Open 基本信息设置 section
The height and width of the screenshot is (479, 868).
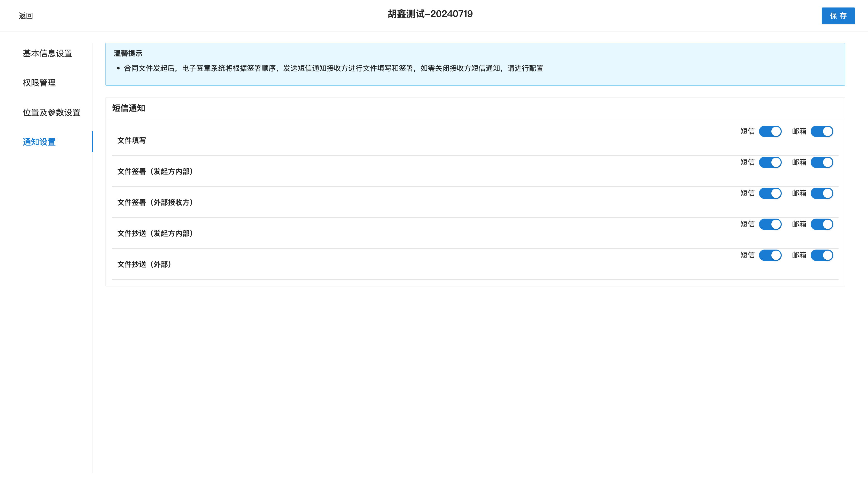pos(48,53)
